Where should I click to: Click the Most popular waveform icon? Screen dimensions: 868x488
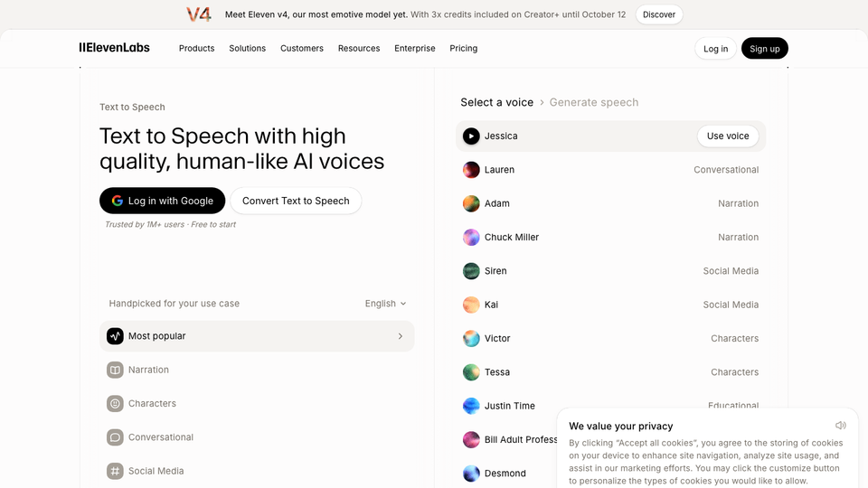pyautogui.click(x=115, y=336)
